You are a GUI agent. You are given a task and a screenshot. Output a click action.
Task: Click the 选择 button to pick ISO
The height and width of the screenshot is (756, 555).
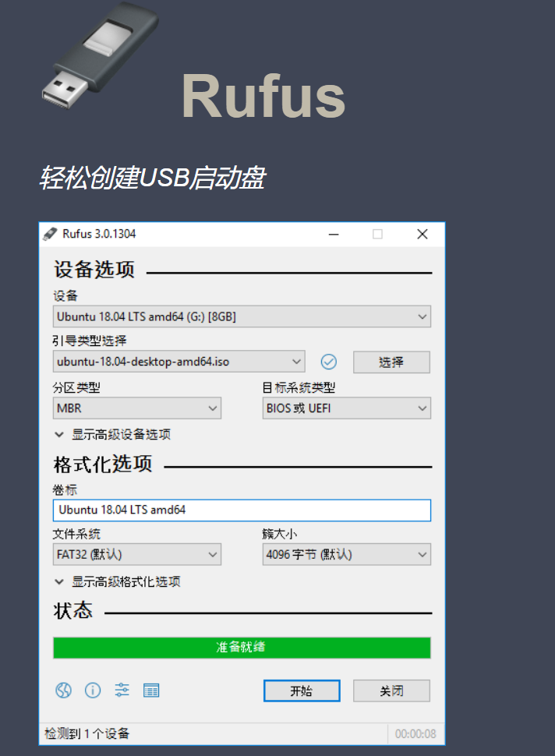tap(391, 362)
